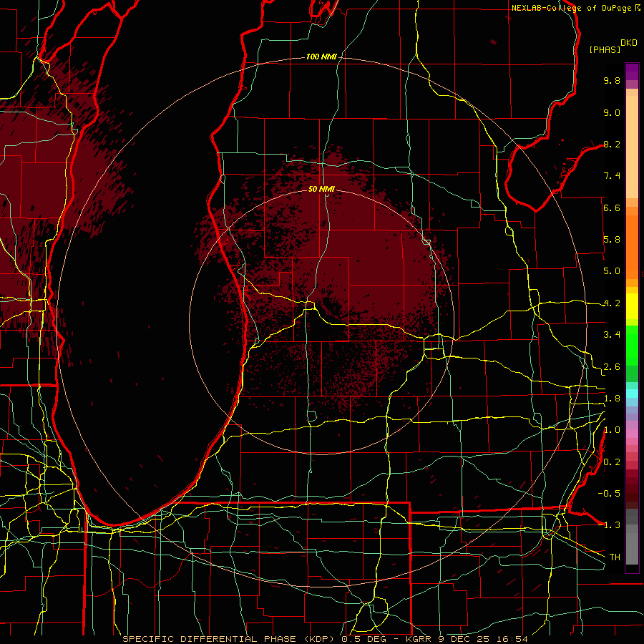Click the 1.8 value on color scale

click(612, 399)
